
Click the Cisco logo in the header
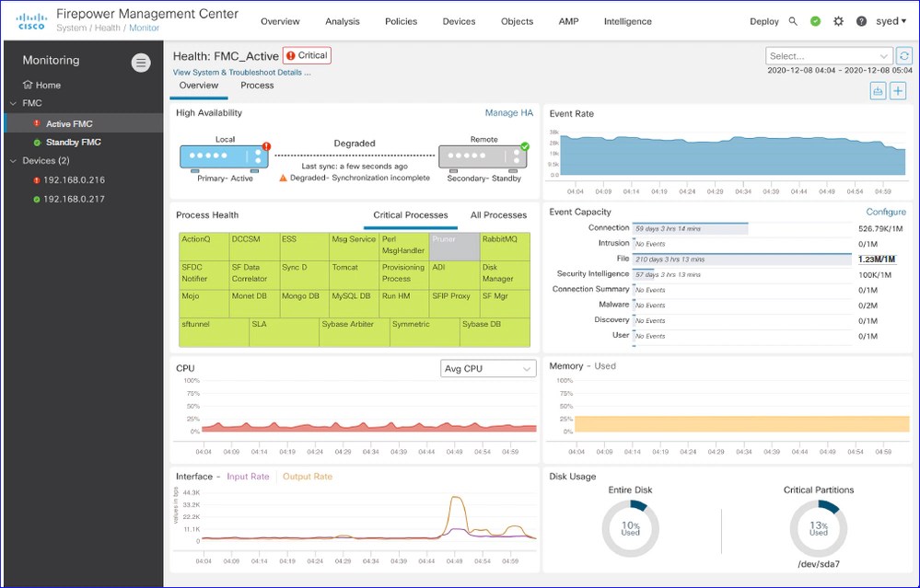[33, 18]
